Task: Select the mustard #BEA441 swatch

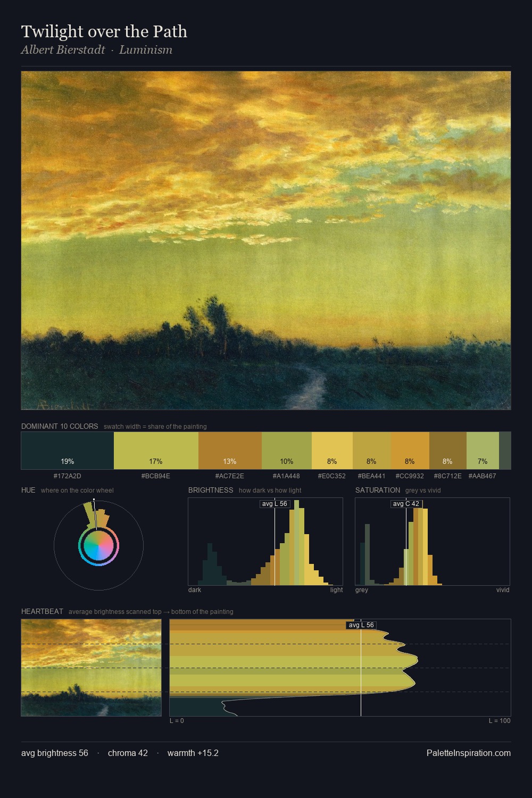Action: click(x=372, y=451)
